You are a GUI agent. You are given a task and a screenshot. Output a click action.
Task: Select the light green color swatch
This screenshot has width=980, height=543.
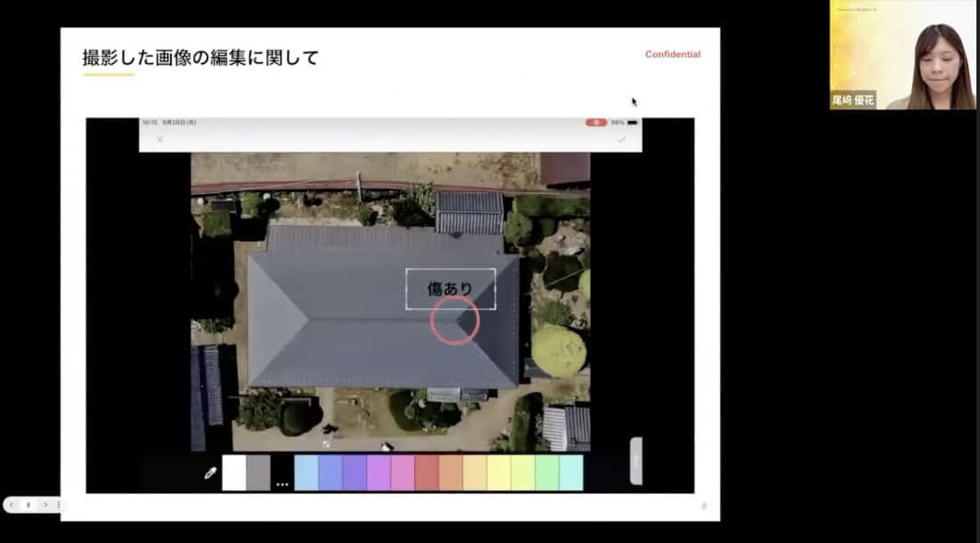click(x=547, y=473)
